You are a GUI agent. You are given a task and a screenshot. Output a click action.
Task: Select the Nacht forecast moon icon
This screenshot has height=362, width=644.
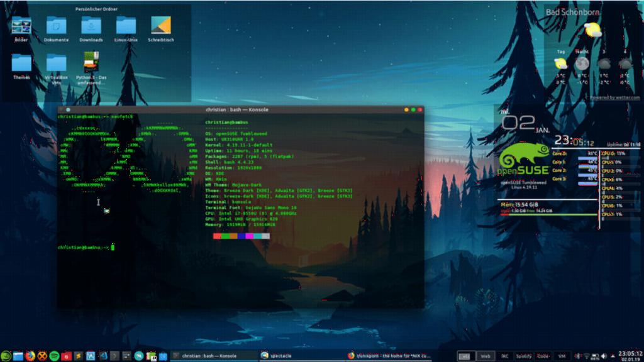(582, 63)
